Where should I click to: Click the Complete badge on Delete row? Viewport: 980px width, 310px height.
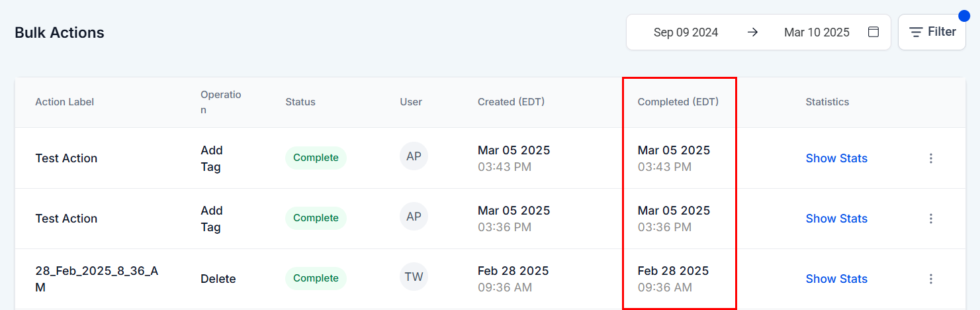point(316,278)
